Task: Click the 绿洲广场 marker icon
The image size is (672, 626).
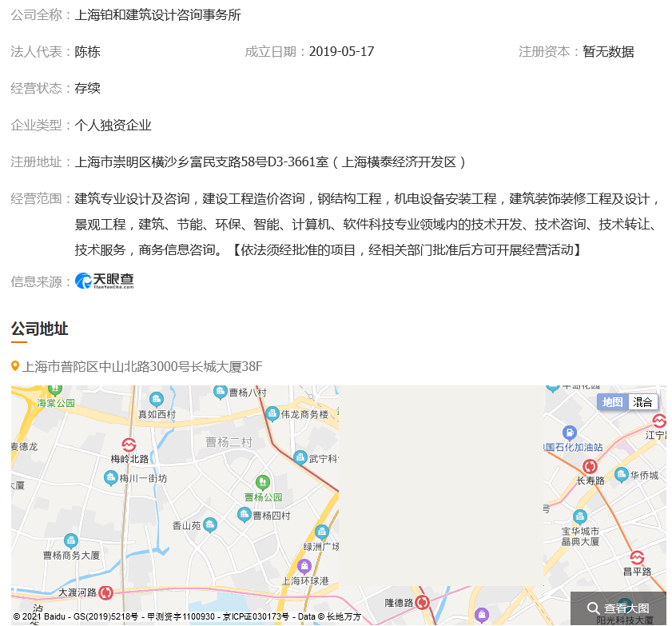Action: (322, 532)
